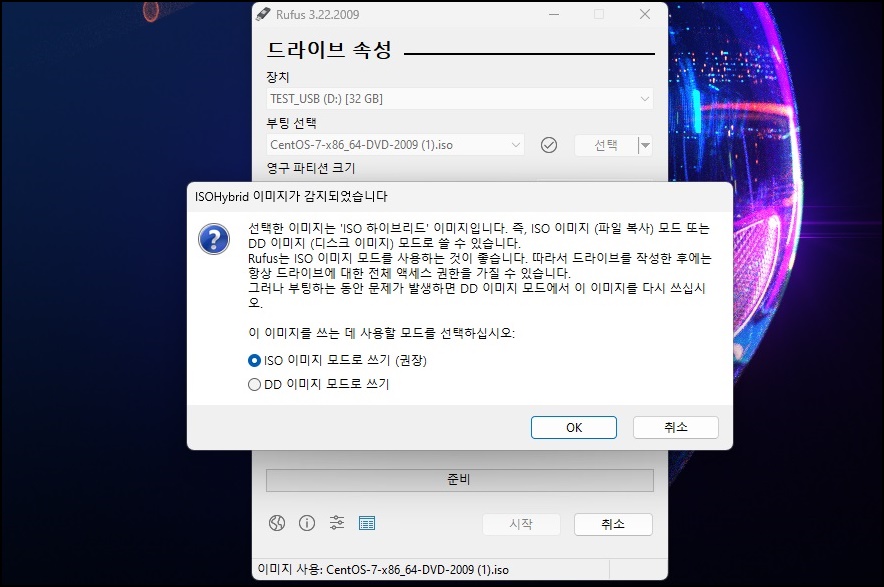Click the ISOHybrid 이미지가 감지되었습니다 title bar
Viewport: 884px width, 587px height.
tap(459, 196)
